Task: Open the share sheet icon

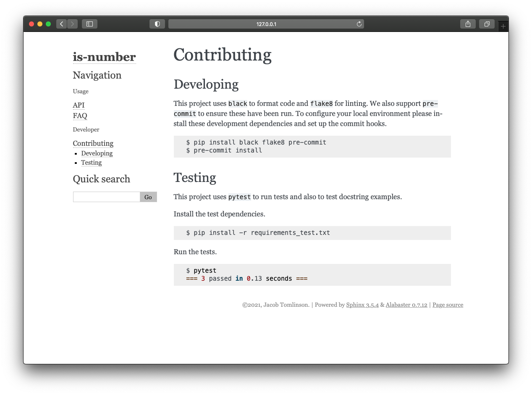Action: 468,24
